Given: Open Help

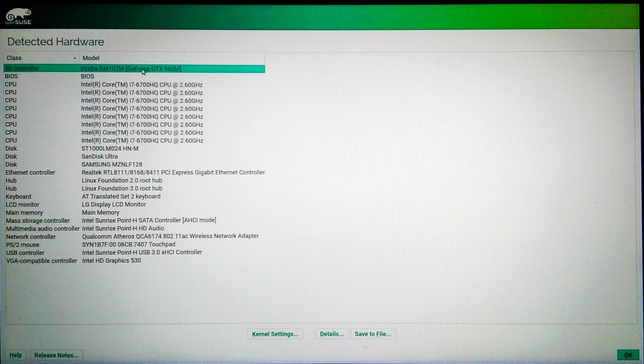Looking at the screenshot, I should click(x=16, y=355).
